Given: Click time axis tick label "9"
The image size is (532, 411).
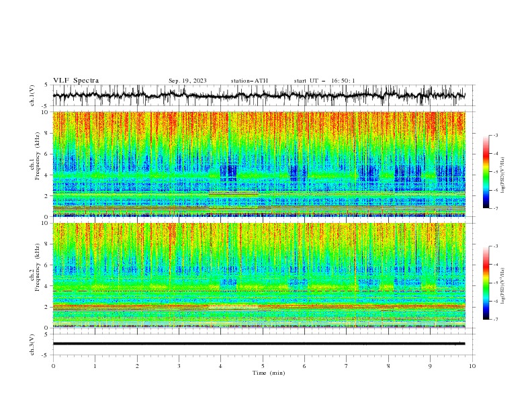Looking at the screenshot, I should tap(430, 366).
